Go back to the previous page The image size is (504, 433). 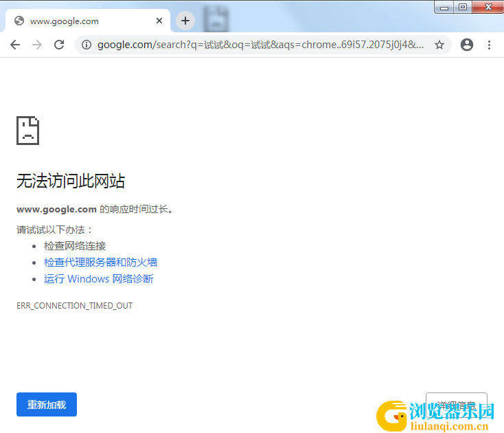click(x=15, y=45)
